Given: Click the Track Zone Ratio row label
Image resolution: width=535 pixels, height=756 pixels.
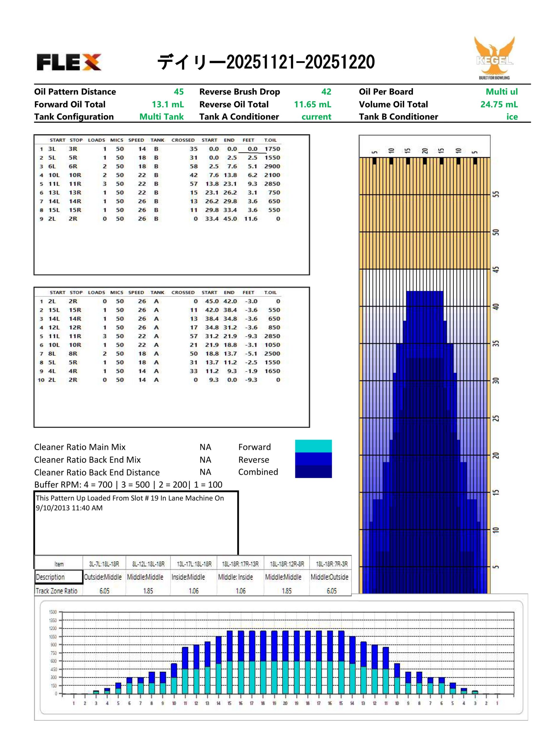Looking at the screenshot, I should click(57, 591).
